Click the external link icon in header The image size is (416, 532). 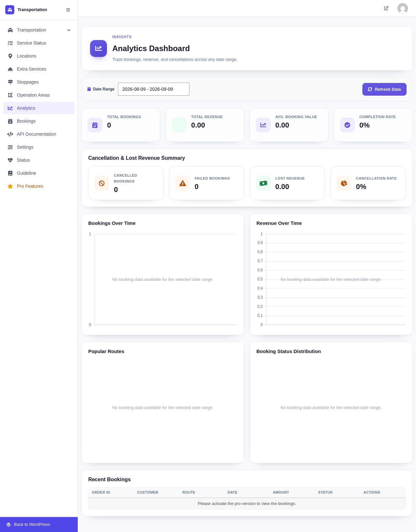coord(386,8)
